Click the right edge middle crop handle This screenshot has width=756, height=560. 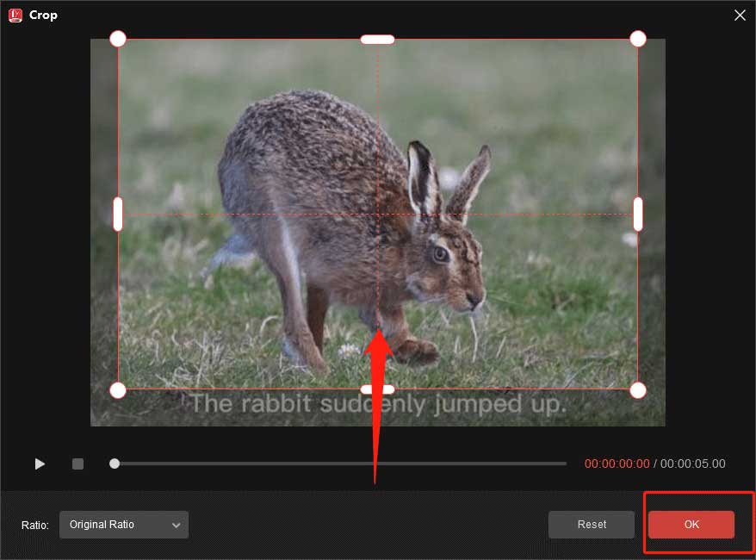click(638, 215)
